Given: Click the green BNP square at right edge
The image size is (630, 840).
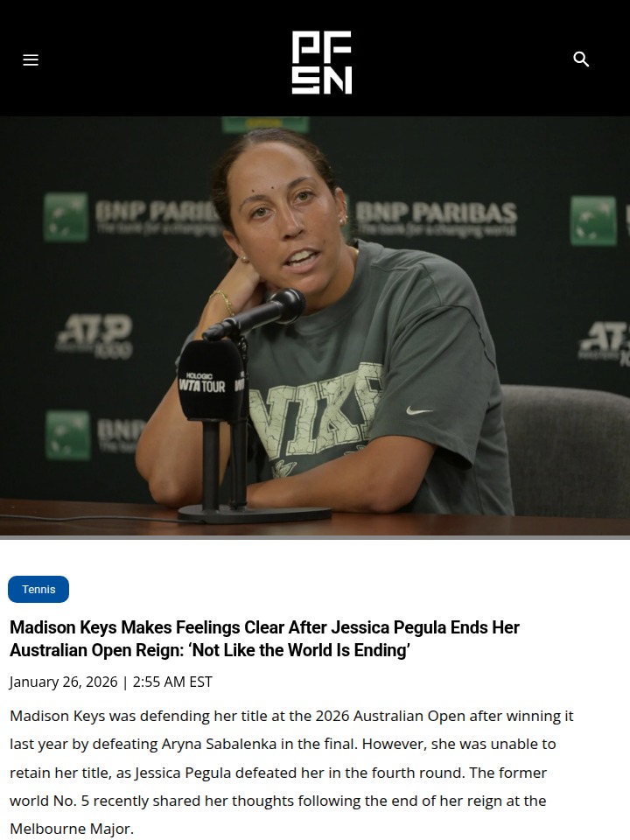Looking at the screenshot, I should (593, 220).
